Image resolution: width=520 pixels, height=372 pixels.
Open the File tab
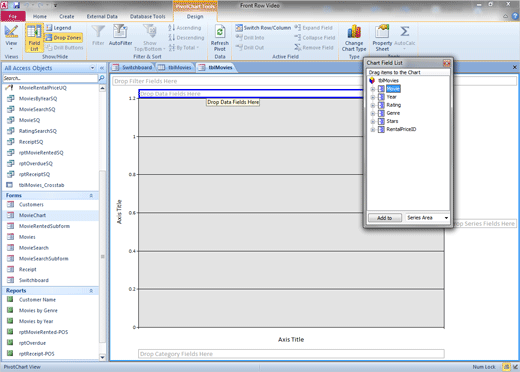click(x=13, y=16)
